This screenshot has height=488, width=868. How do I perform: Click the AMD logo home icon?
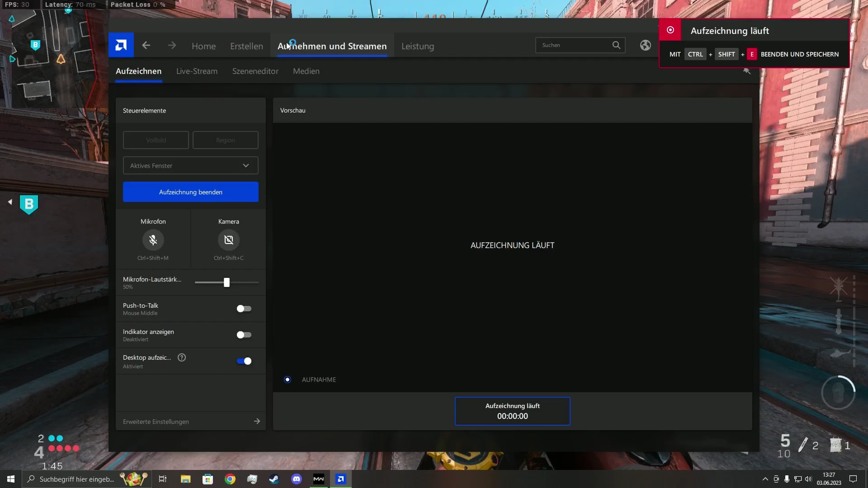point(121,45)
